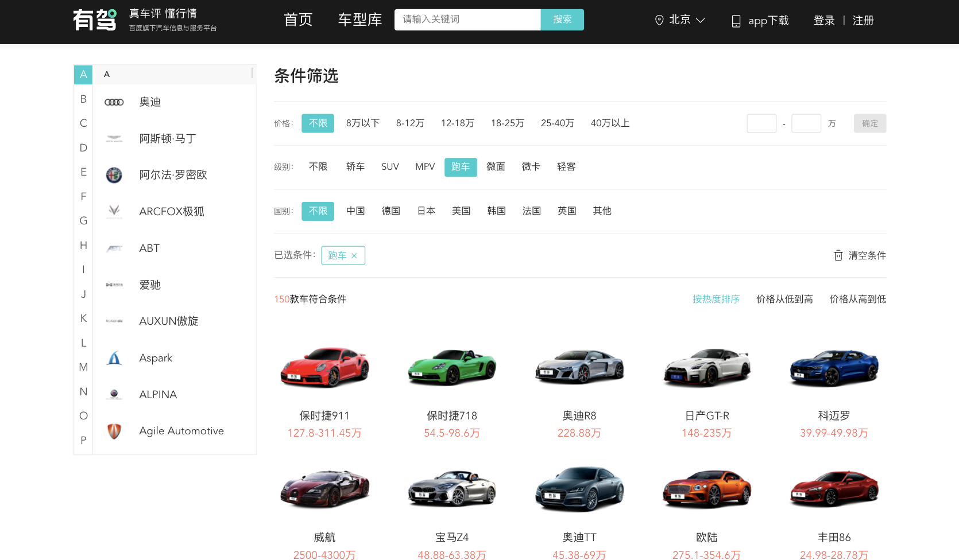
Task: Select level filter 轻客
Action: point(566,167)
